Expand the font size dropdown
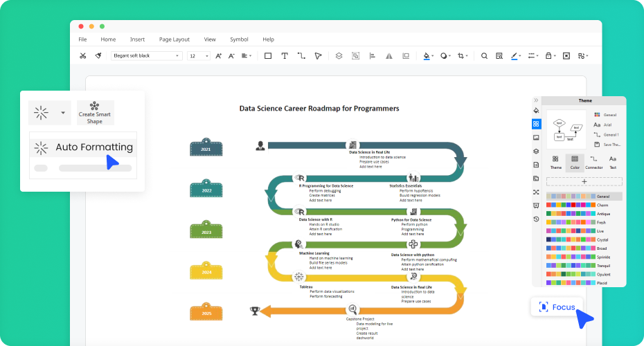This screenshot has height=346, width=644. [198, 56]
